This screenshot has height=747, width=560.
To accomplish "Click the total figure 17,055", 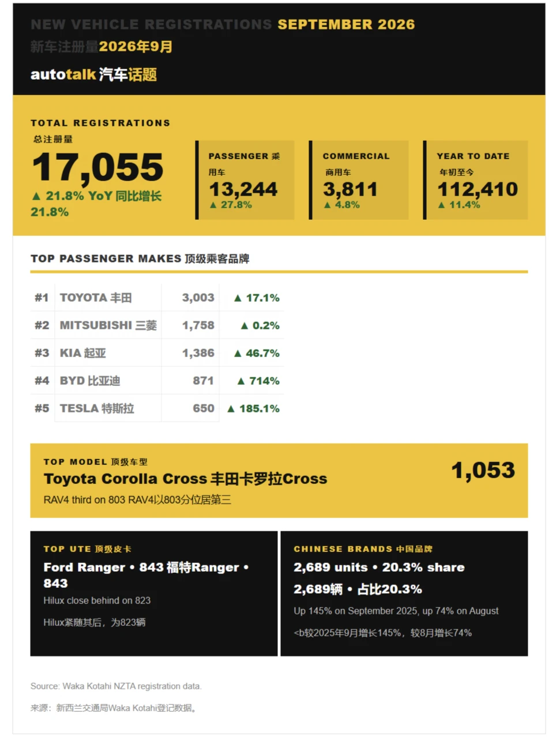I will click(x=97, y=167).
